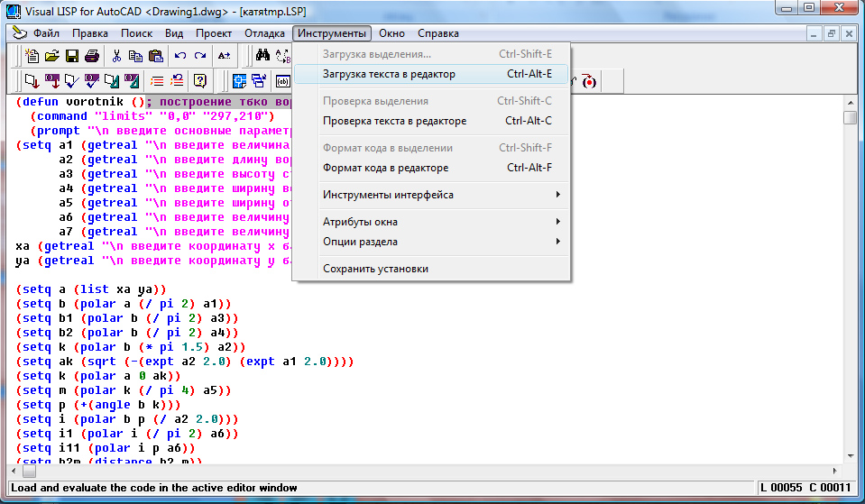865x504 pixels.
Task: Click the '(setq i11 (polar i p a6))' line
Action: pos(106,448)
